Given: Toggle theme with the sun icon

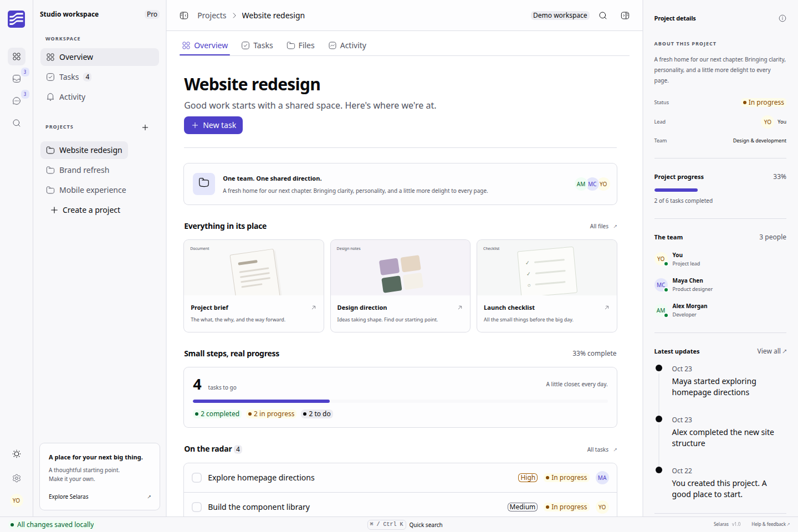Looking at the screenshot, I should coord(17,454).
